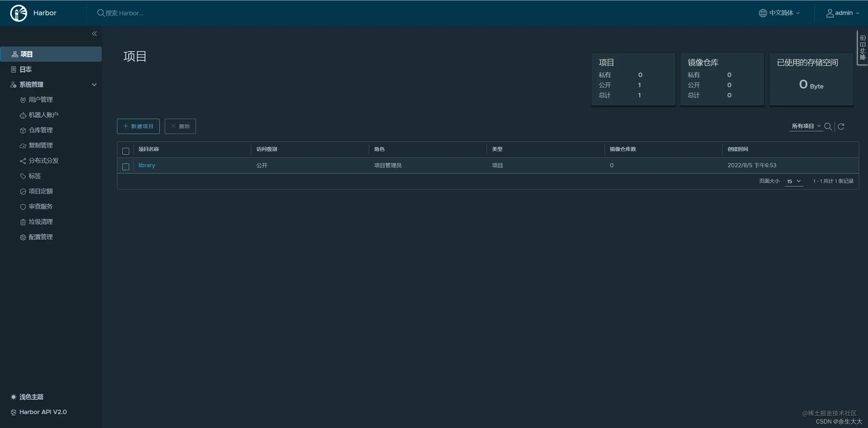Click the project filter search icon
Viewport: 868px width, 428px height.
pyautogui.click(x=828, y=127)
